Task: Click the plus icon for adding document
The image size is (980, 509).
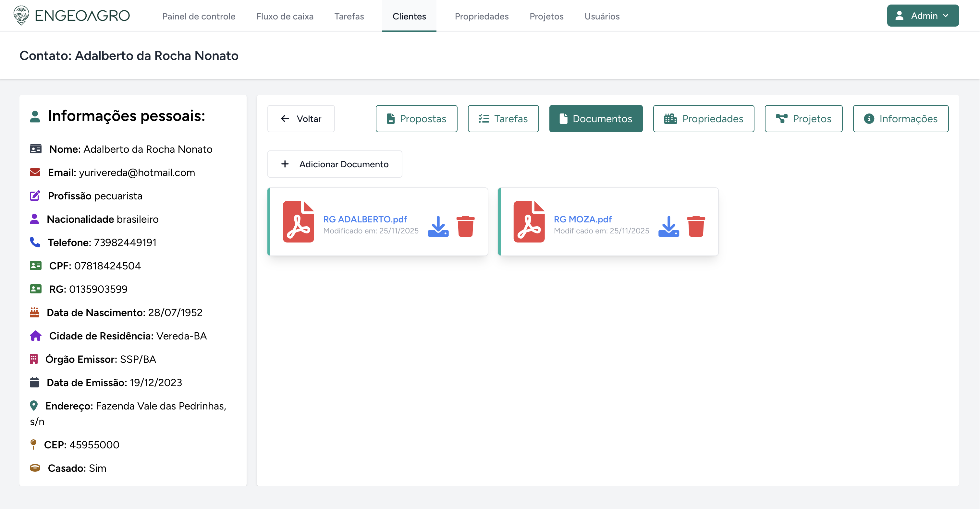Action: click(285, 164)
